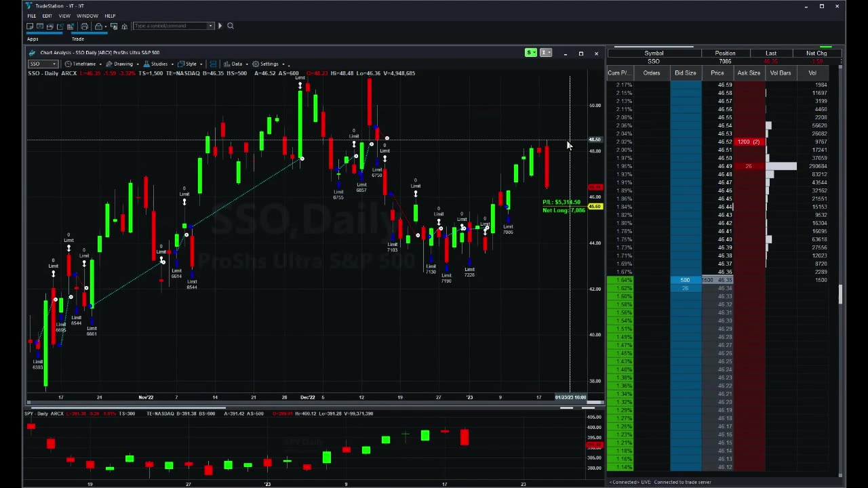The height and width of the screenshot is (488, 868).
Task: Click the lock icon in main toolbar
Action: coord(99,26)
